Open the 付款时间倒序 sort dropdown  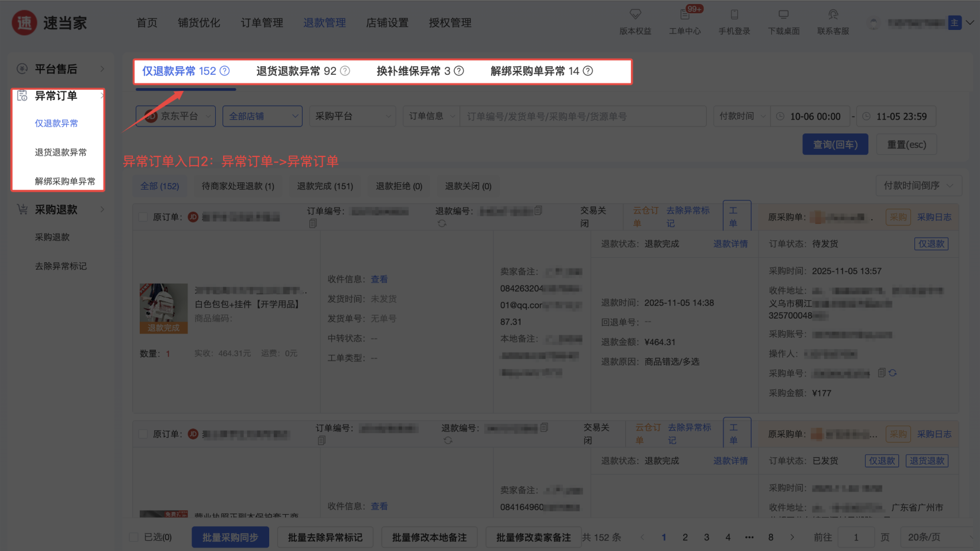[918, 185]
